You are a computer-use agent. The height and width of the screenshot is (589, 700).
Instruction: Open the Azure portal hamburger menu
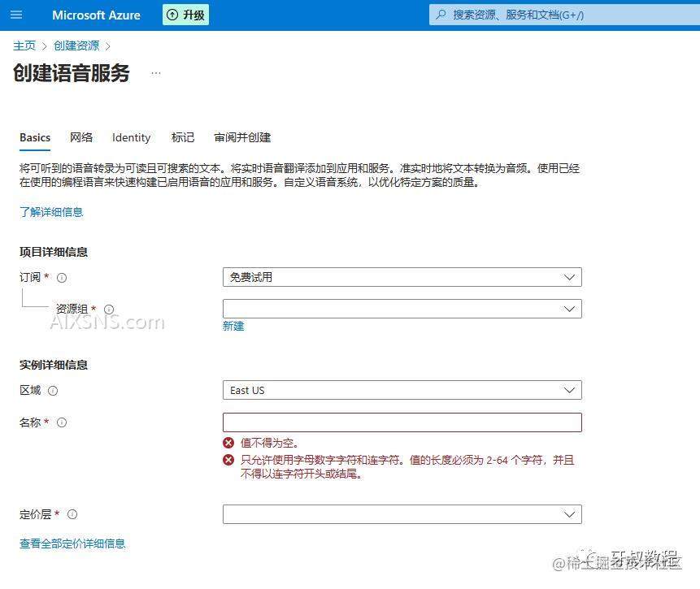coord(15,15)
